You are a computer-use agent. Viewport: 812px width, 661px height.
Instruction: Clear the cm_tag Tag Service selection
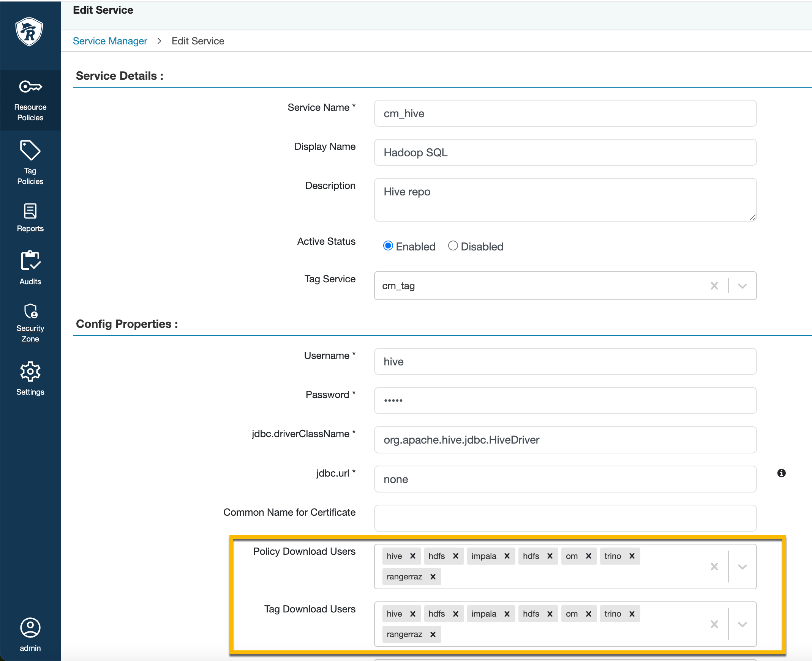(x=714, y=286)
